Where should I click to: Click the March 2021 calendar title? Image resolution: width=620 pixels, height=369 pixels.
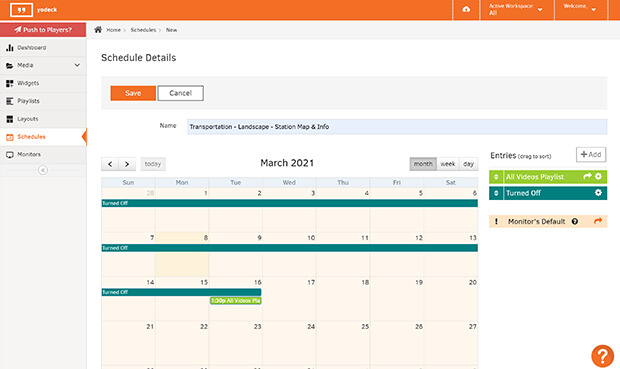(x=287, y=163)
